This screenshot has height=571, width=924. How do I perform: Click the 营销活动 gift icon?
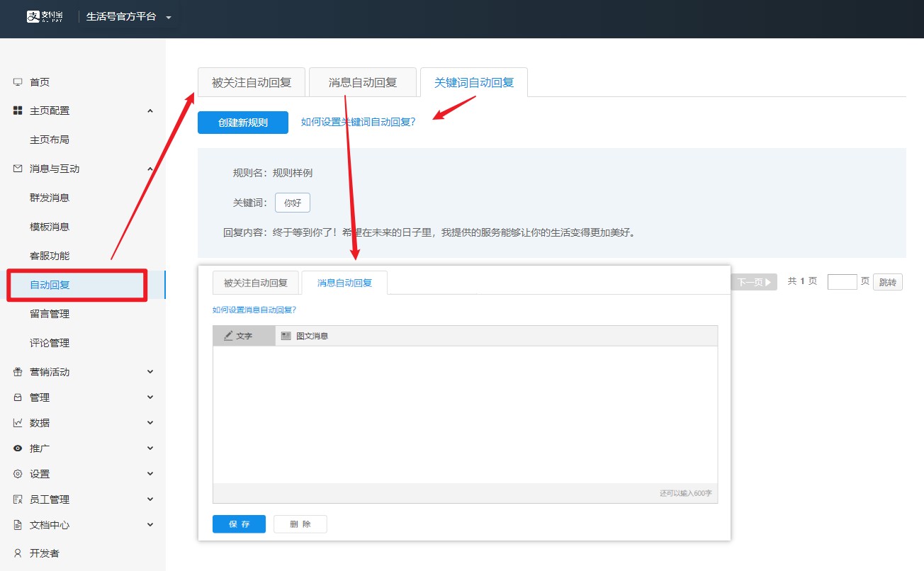pos(18,372)
